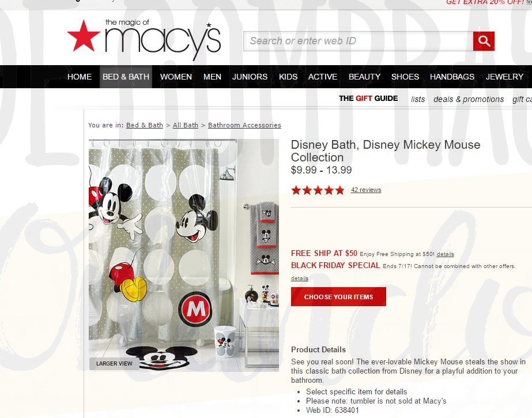The width and height of the screenshot is (532, 418).
Task: Click in the search or web ID field
Action: tap(359, 41)
